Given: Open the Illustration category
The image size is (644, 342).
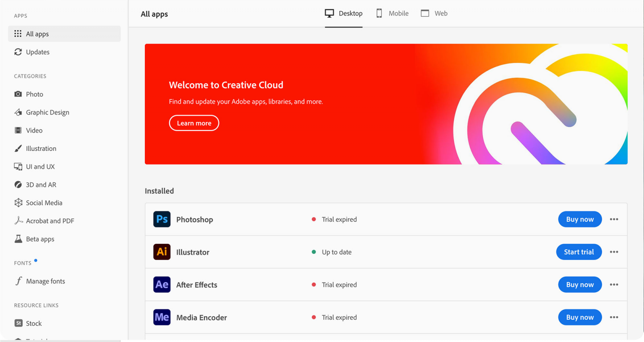Looking at the screenshot, I should [x=64, y=148].
